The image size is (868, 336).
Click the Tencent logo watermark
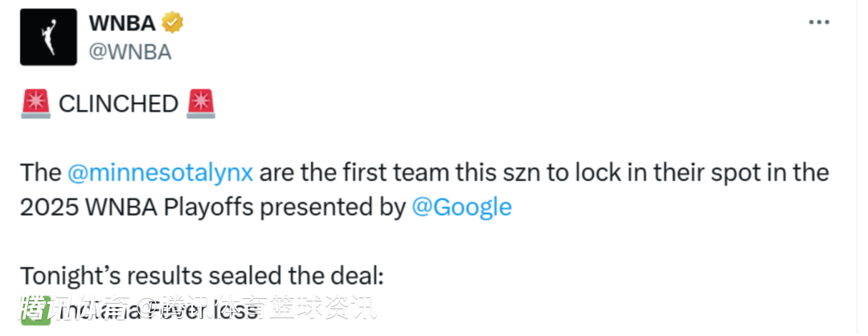click(35, 307)
